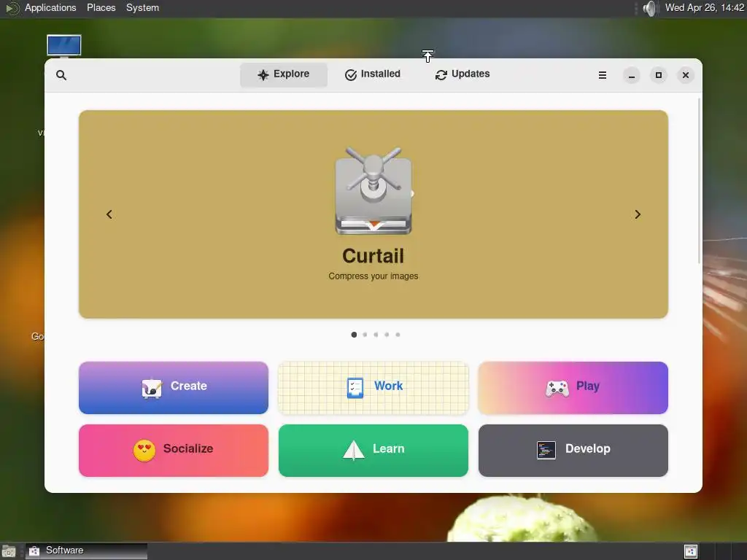Open the hamburger main menu

pos(602,75)
